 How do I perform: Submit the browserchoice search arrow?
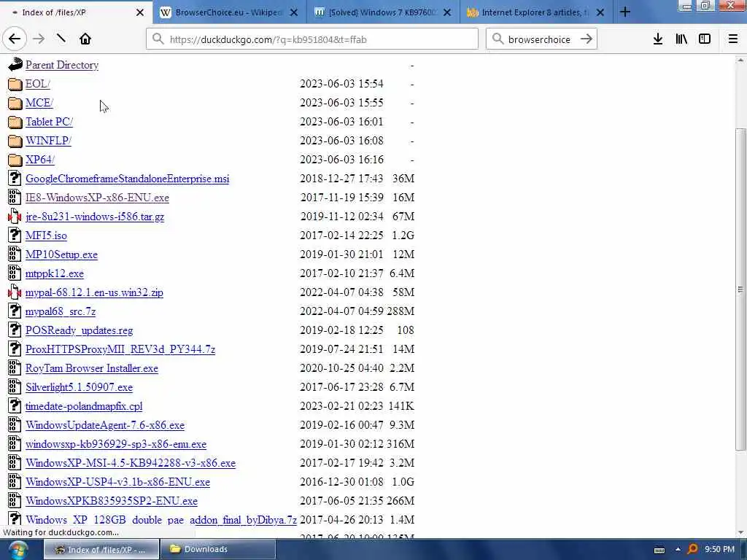(x=587, y=39)
